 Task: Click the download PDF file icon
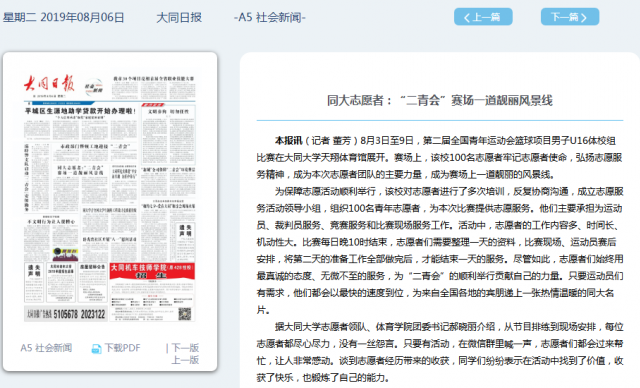coord(96,348)
